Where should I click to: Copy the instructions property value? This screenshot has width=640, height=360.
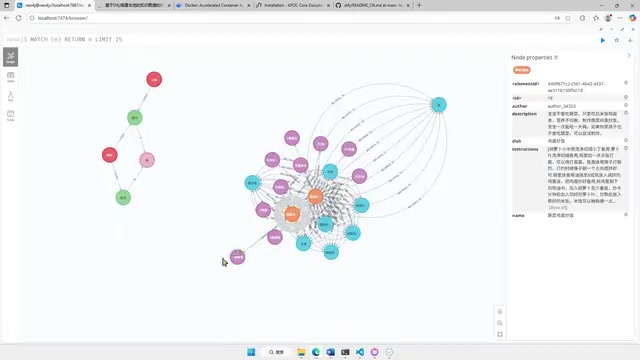coord(626,149)
